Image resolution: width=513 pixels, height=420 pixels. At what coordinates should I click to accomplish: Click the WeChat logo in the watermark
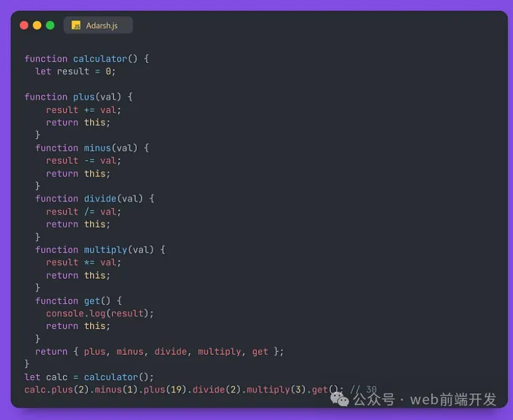coord(340,399)
